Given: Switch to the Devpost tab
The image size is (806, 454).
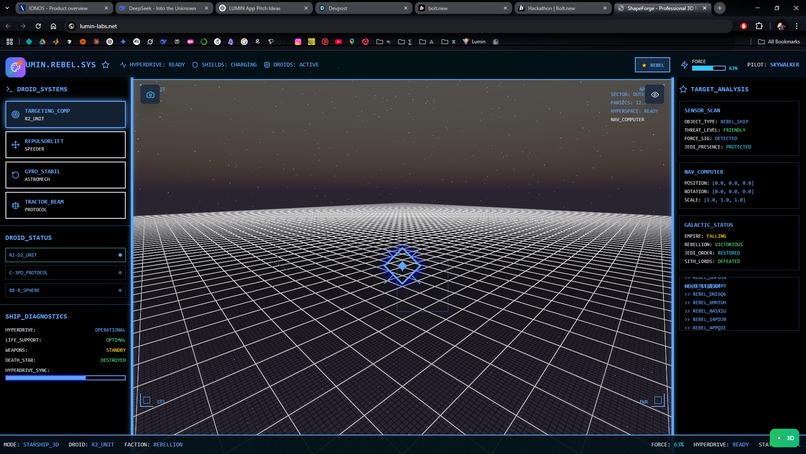Looking at the screenshot, I should 363,8.
